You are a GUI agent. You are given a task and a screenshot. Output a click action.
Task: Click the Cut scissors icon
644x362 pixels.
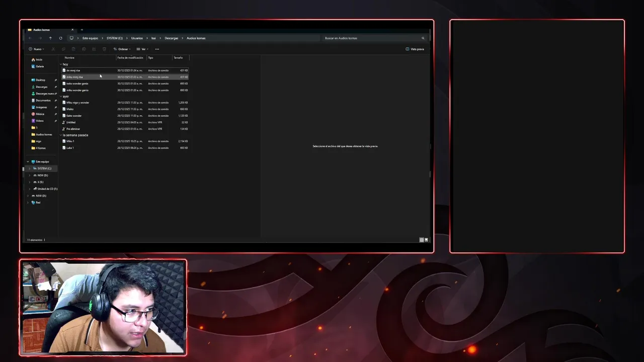coord(53,49)
